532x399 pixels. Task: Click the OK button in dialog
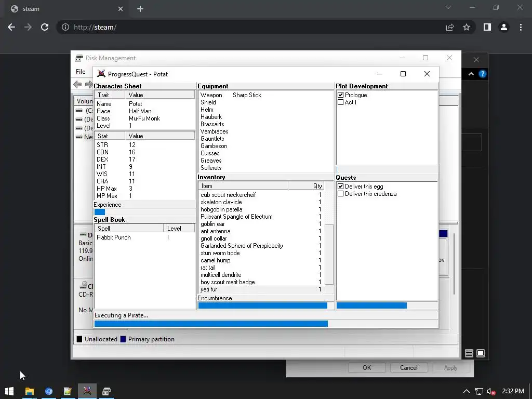[x=367, y=368]
